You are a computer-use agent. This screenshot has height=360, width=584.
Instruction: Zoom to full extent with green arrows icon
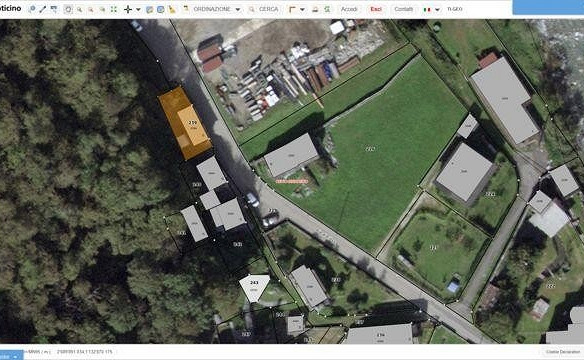[x=114, y=9]
